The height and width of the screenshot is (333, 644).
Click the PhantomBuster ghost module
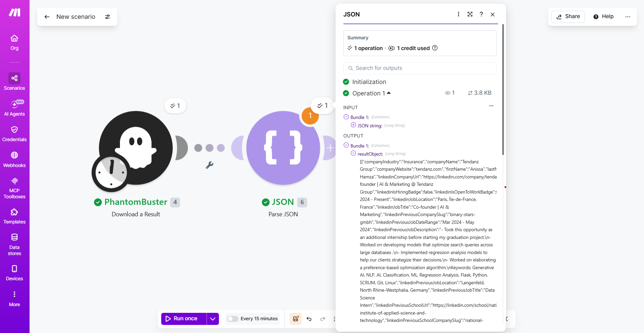(136, 148)
